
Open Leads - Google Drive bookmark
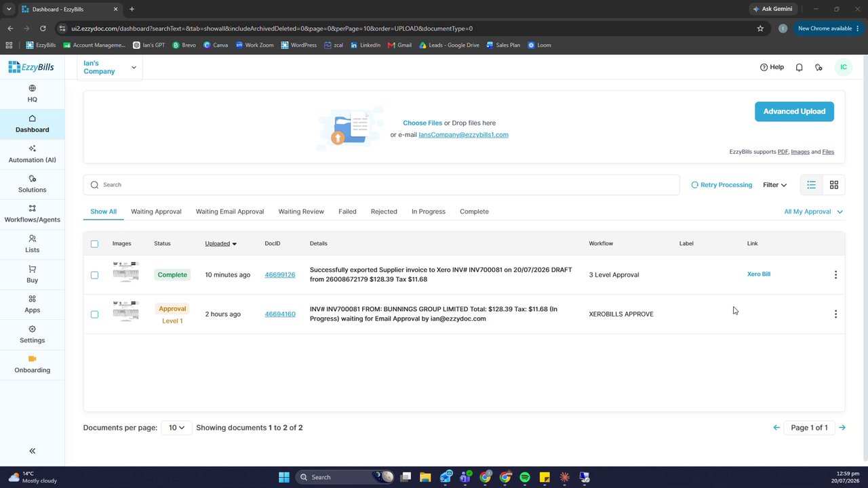click(x=449, y=45)
